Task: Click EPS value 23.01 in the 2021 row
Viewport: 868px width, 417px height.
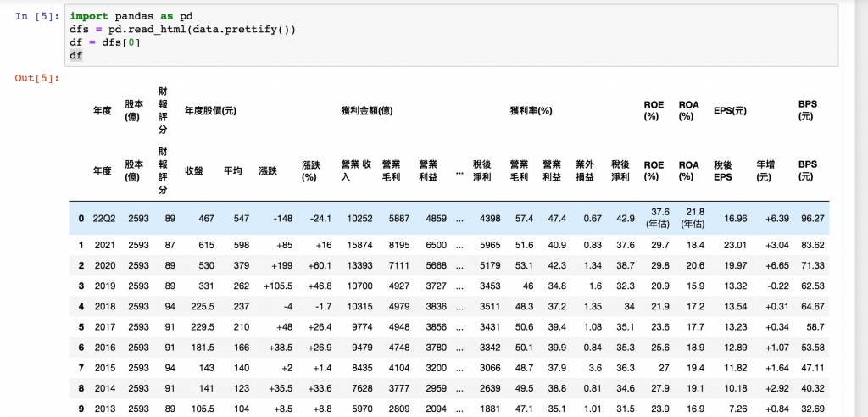Action: point(735,245)
